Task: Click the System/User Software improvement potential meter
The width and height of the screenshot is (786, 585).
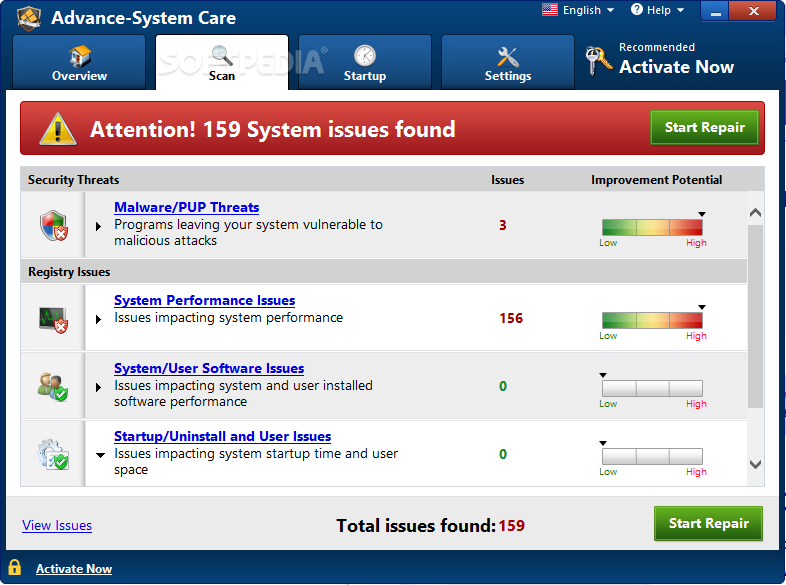Action: [x=652, y=388]
